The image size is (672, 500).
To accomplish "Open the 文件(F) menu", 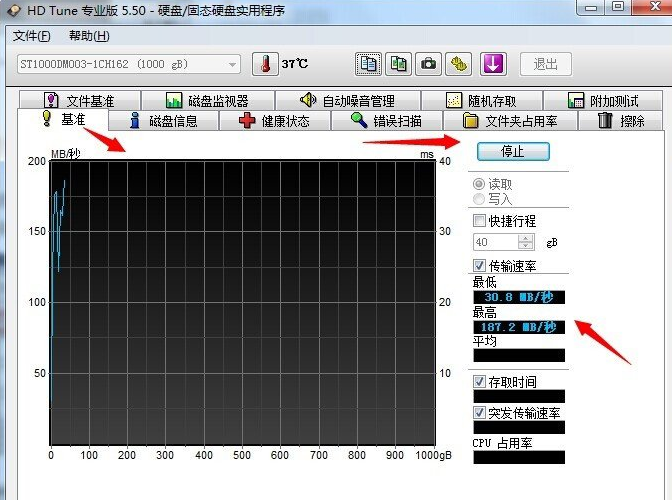I will [x=31, y=36].
